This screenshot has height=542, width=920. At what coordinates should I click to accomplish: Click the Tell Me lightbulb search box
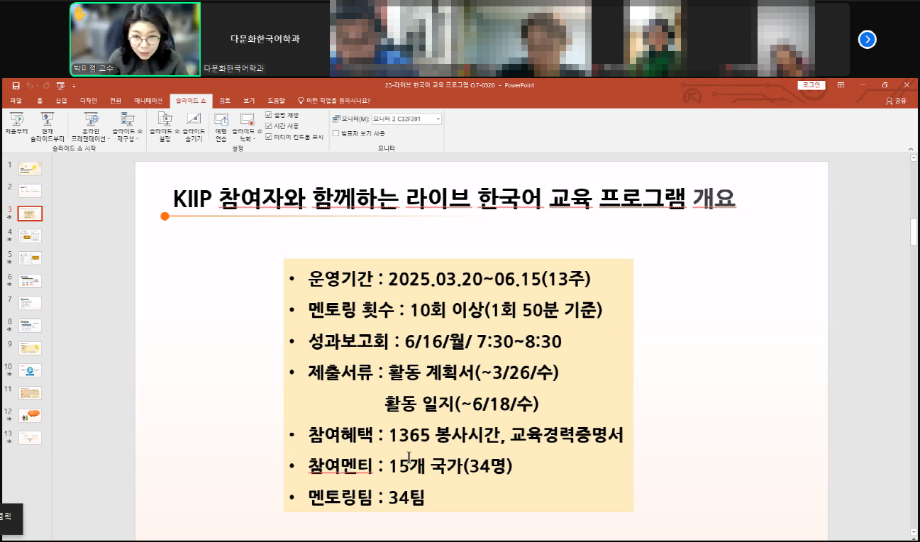pos(334,101)
